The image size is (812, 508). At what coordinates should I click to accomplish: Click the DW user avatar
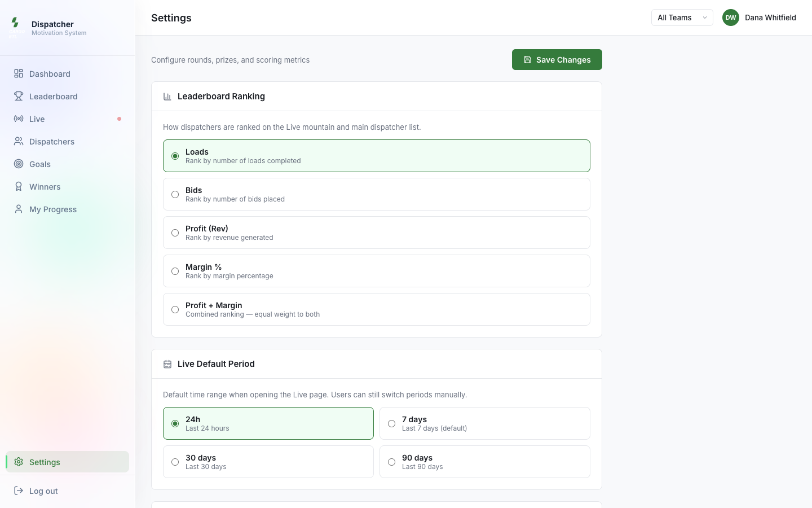[x=731, y=17]
